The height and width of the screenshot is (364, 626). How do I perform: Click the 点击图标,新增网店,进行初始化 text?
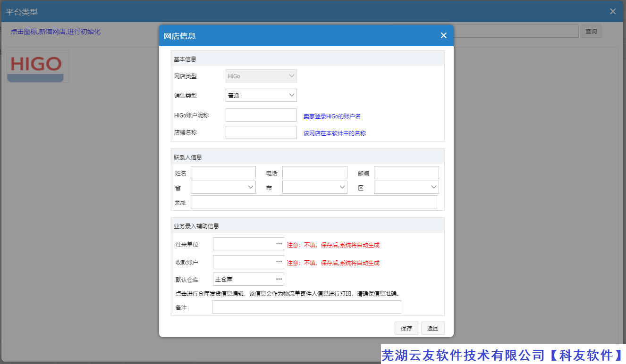pyautogui.click(x=56, y=32)
